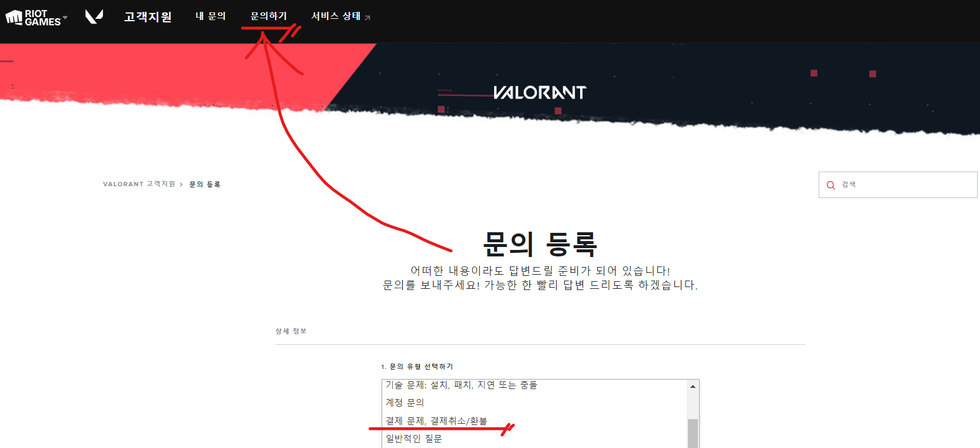Open 서비스 상태 external link
Viewport: 980px width, 448px height.
coord(341,16)
